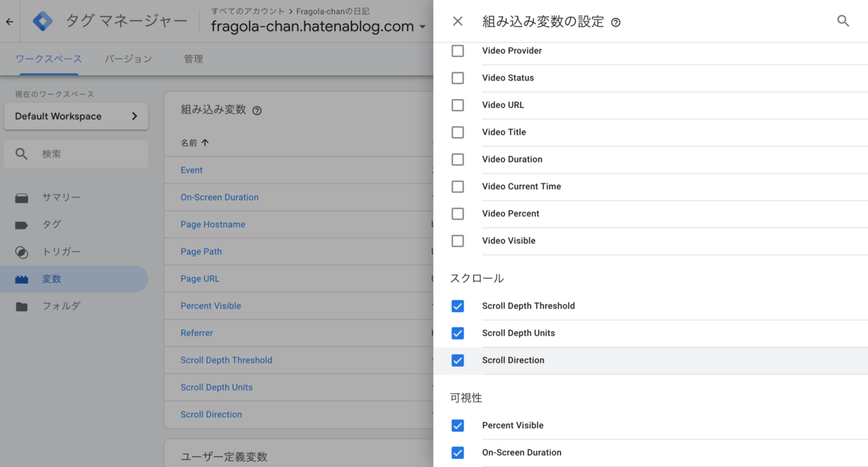
Task: Click the フォルダ folder icon in sidebar
Action: tap(22, 307)
